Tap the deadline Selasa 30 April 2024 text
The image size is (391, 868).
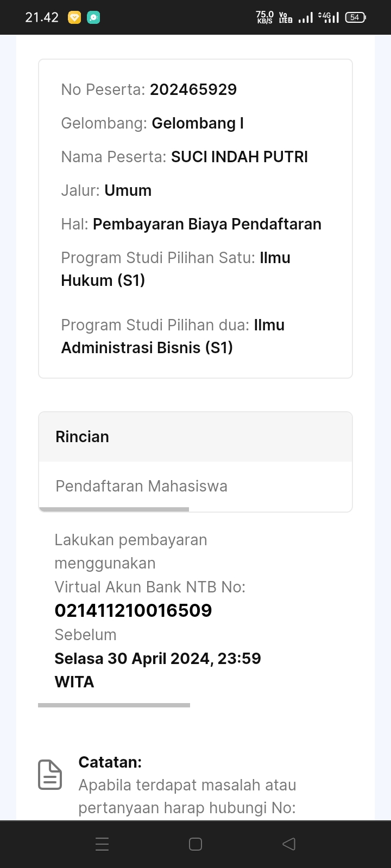point(157,659)
